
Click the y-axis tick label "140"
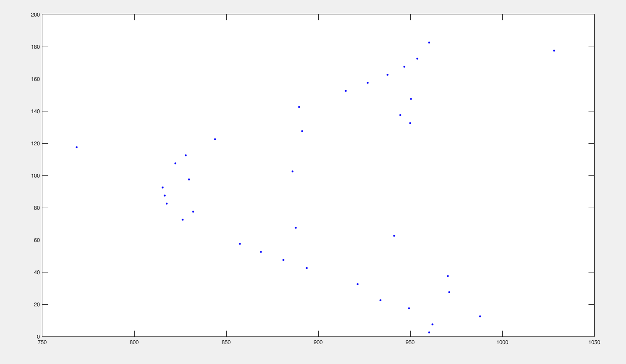click(x=35, y=111)
